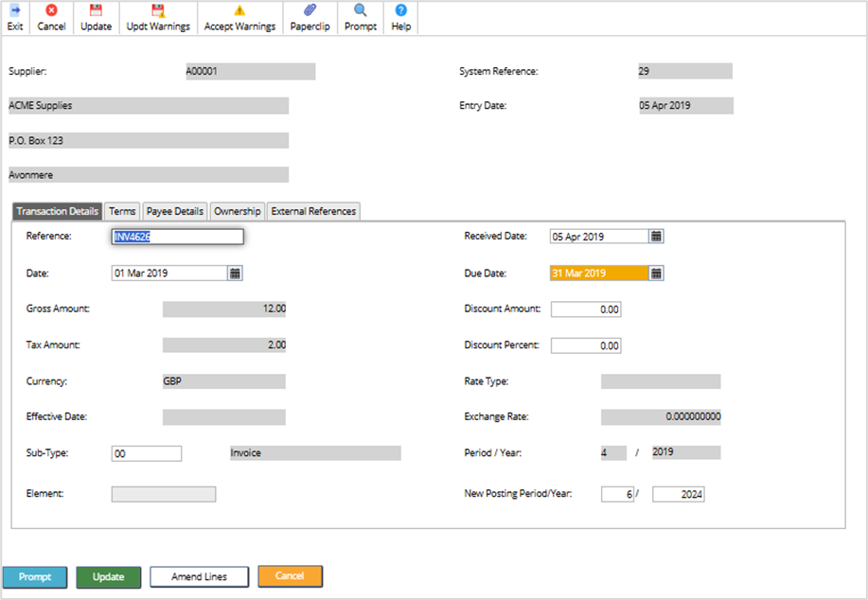
Task: Open the Paperclip attachments icon
Action: point(310,10)
